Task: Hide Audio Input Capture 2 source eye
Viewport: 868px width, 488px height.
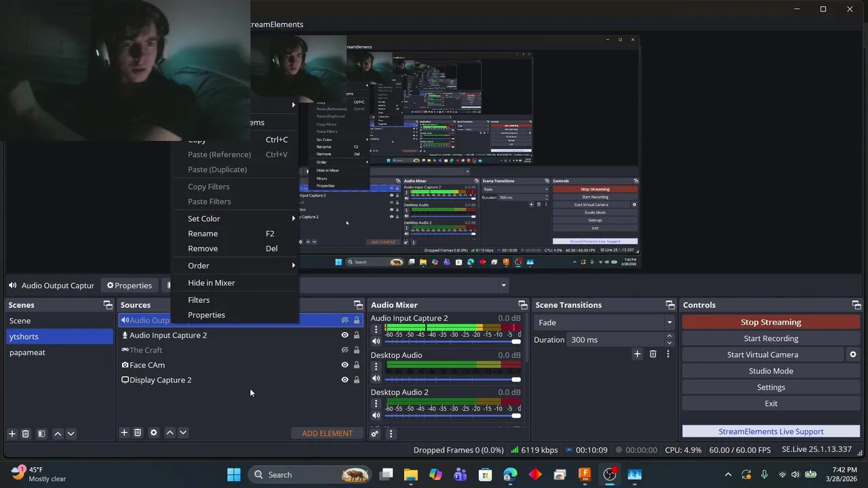Action: [344, 335]
